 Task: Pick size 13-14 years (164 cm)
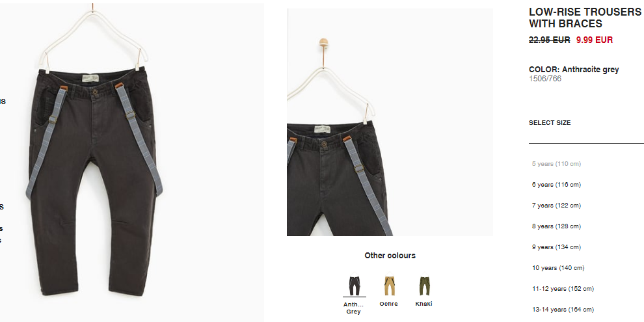pos(563,310)
